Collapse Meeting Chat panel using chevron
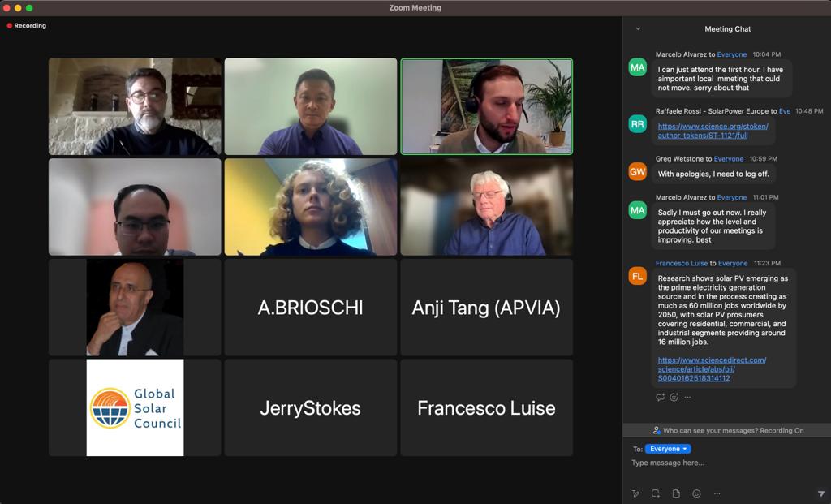Screen dimensions: 831x504 638,29
